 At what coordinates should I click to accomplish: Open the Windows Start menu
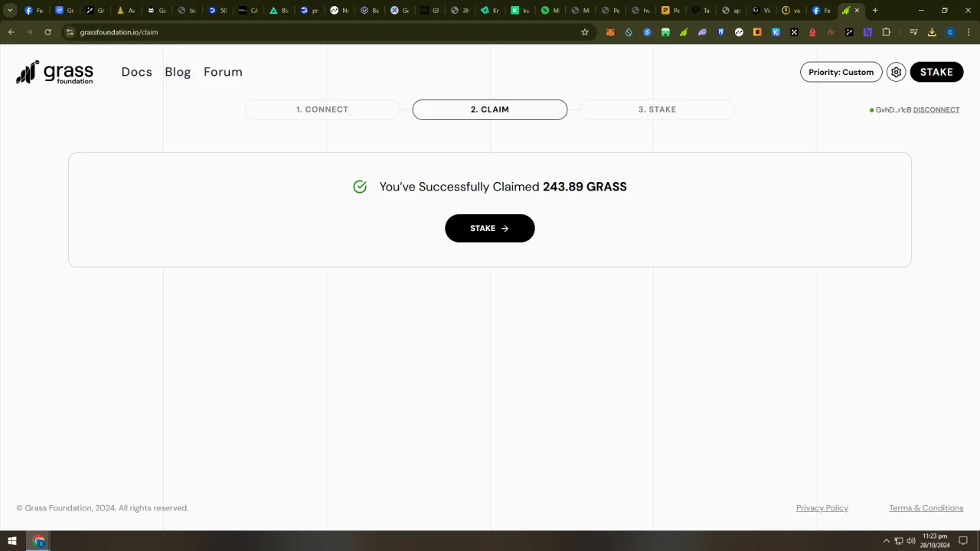(x=11, y=541)
